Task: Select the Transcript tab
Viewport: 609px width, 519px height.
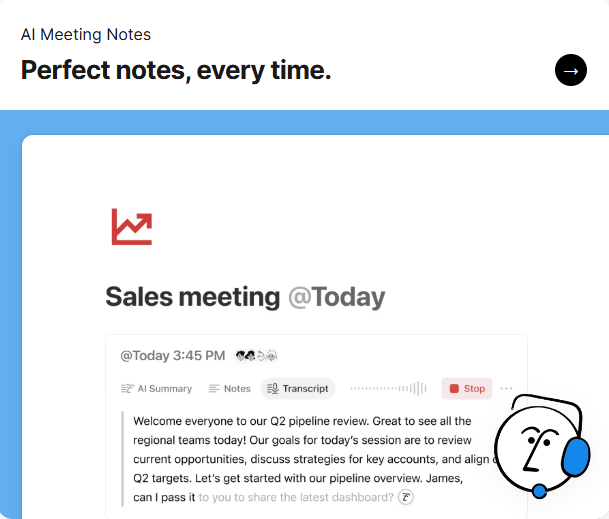Action: 297,389
